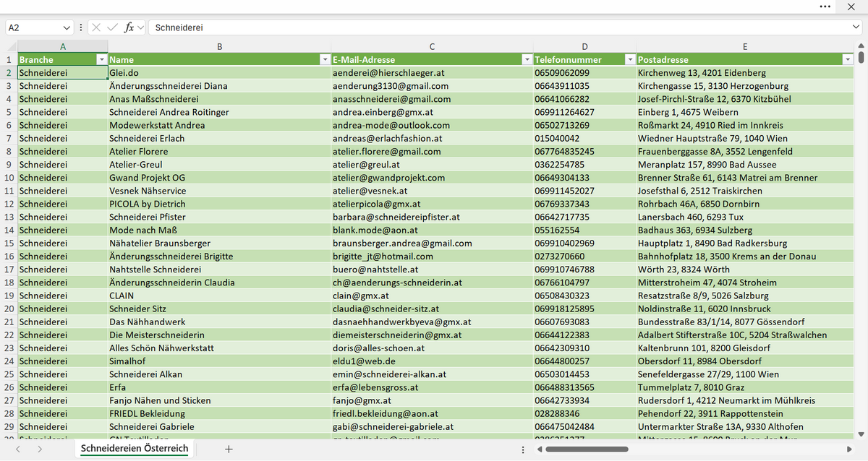Image resolution: width=868 pixels, height=461 pixels.
Task: Select the cell Gwand Projekt OG
Action: 219,178
